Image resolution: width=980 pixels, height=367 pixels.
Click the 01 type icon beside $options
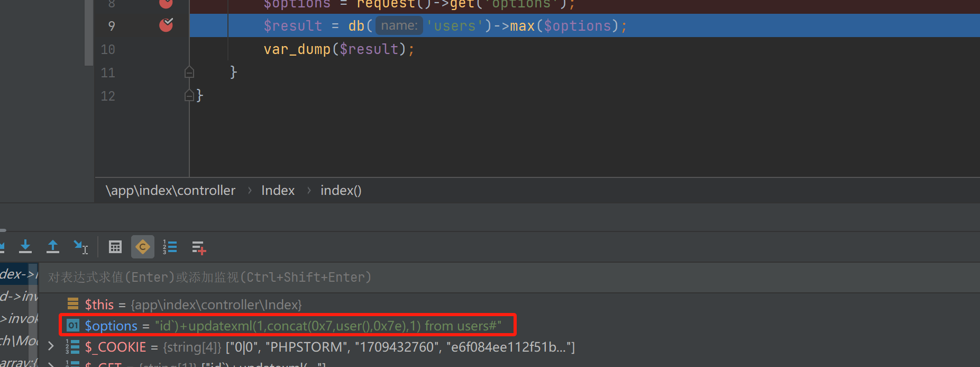tap(73, 325)
